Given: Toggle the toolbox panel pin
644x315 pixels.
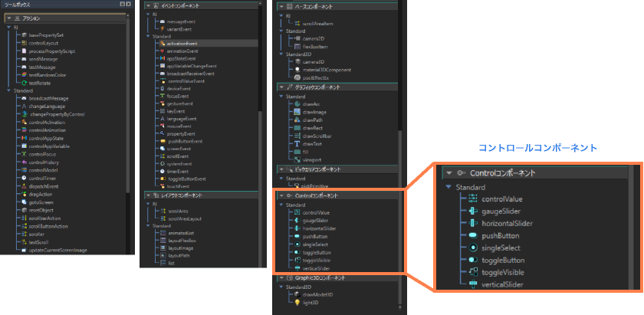Looking at the screenshot, I should [x=123, y=5].
